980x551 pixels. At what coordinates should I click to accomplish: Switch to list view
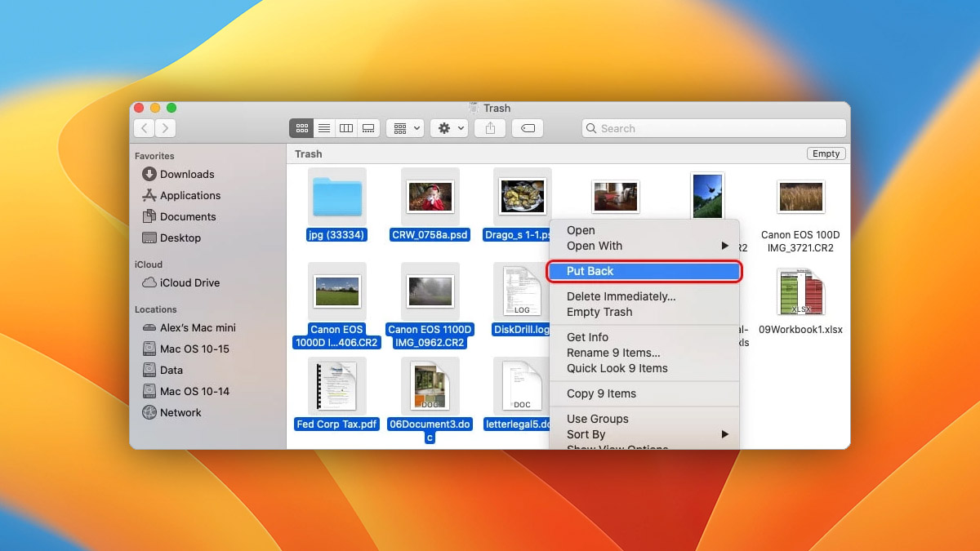[x=324, y=128]
